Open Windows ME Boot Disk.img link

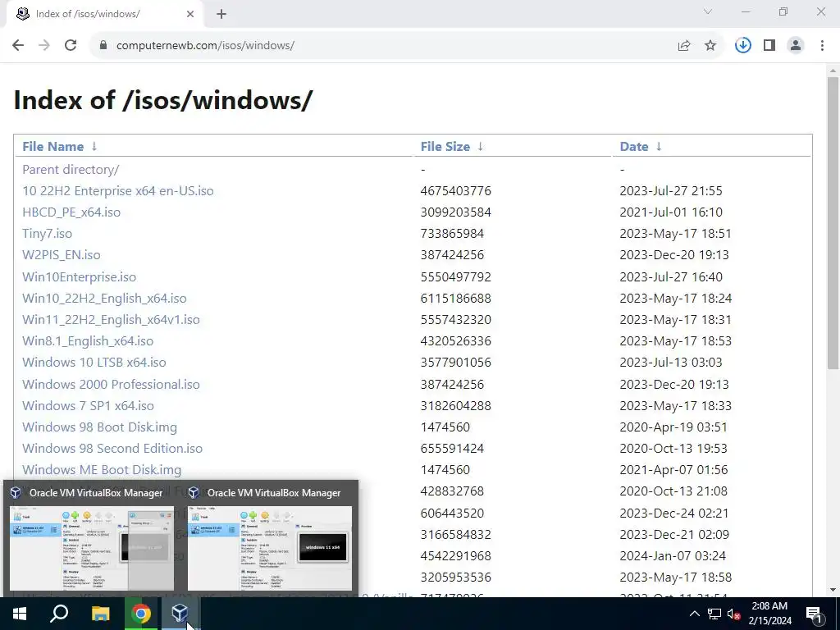coord(102,470)
